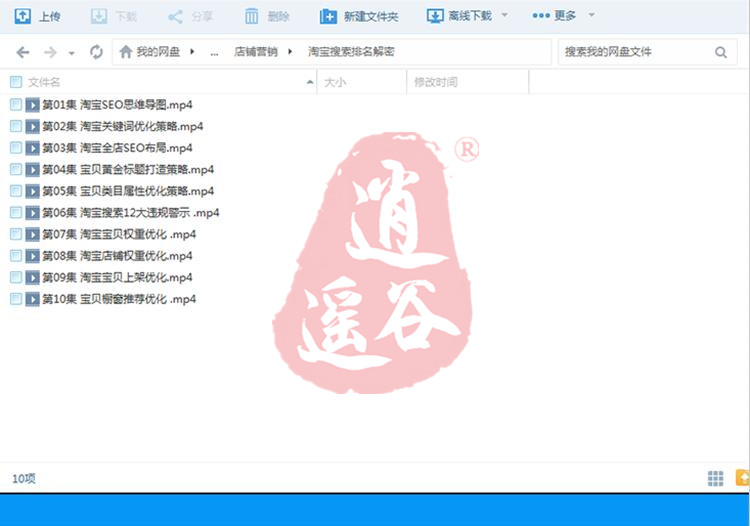Viewport: 750px width, 526px height.
Task: Click the video icon of 第03集 file
Action: (33, 148)
